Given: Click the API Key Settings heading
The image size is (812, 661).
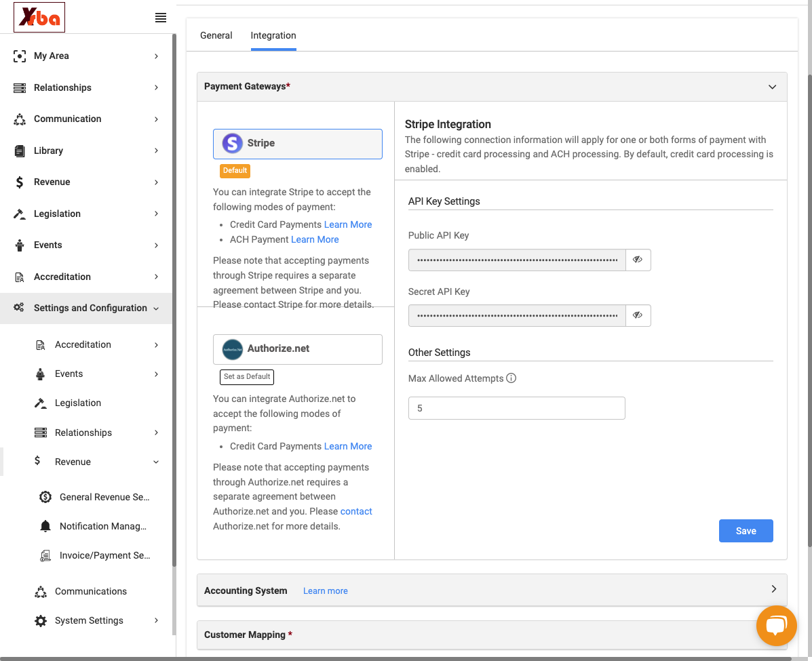Looking at the screenshot, I should [444, 201].
